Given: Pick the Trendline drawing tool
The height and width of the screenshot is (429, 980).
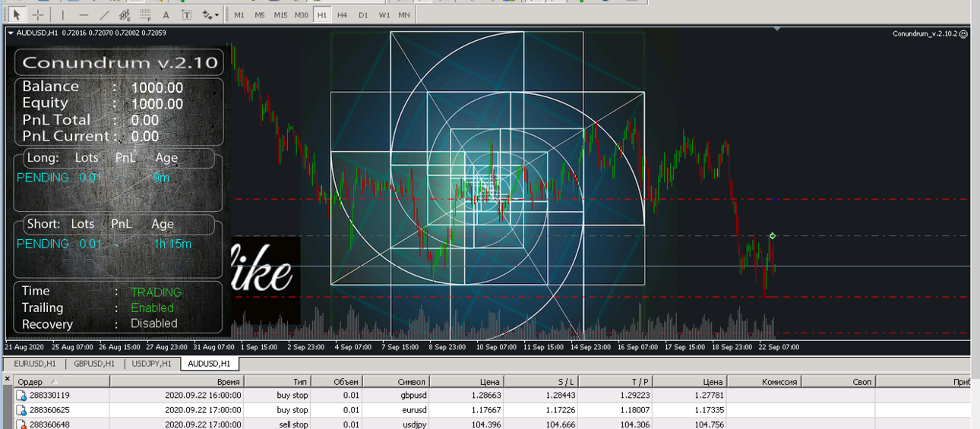Looking at the screenshot, I should point(104,14).
